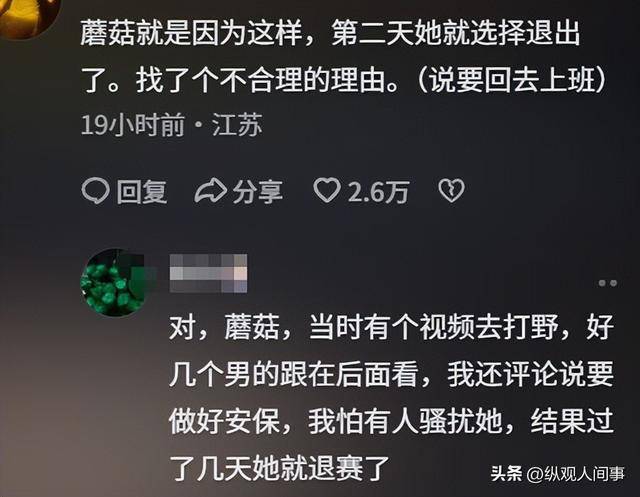Click the blurred username of the replier
Viewport: 640px width, 497px height.
coord(208,273)
